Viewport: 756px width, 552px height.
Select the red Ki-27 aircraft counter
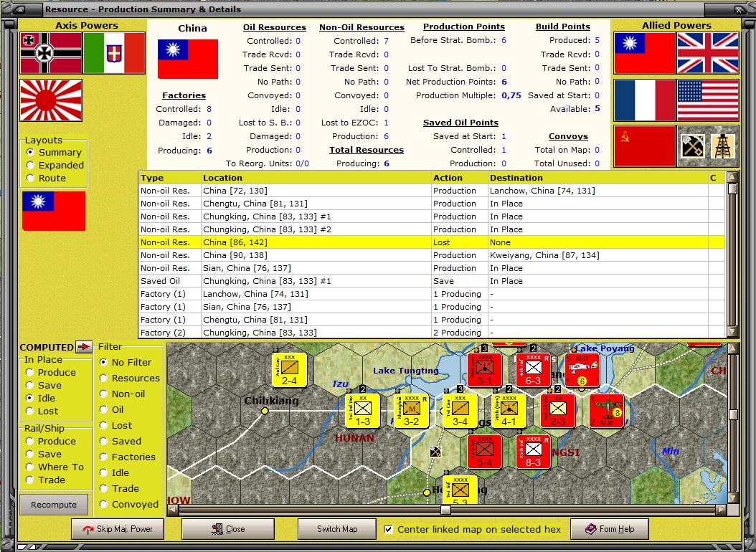[582, 369]
